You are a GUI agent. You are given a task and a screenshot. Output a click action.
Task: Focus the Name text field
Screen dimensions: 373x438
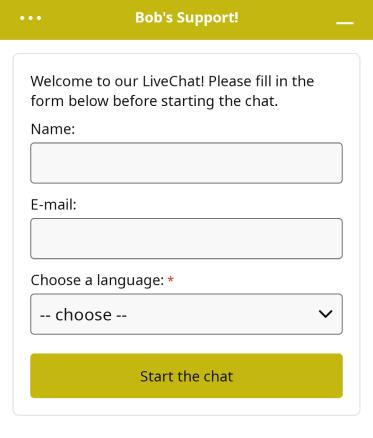pos(186,163)
